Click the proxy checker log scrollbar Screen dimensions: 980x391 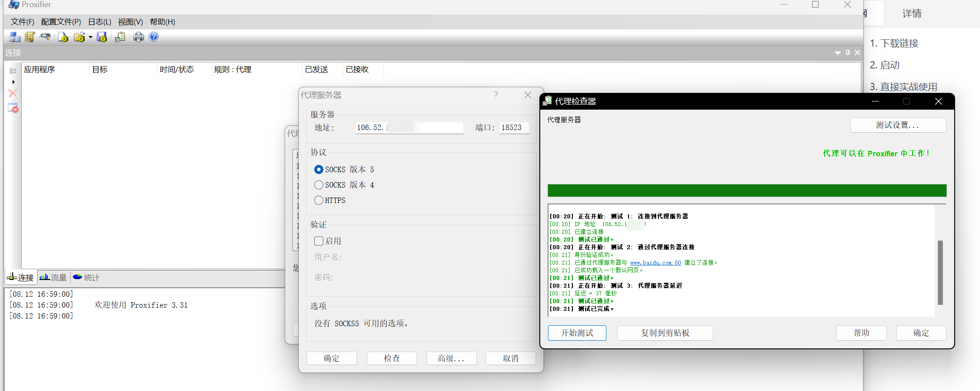pos(940,273)
